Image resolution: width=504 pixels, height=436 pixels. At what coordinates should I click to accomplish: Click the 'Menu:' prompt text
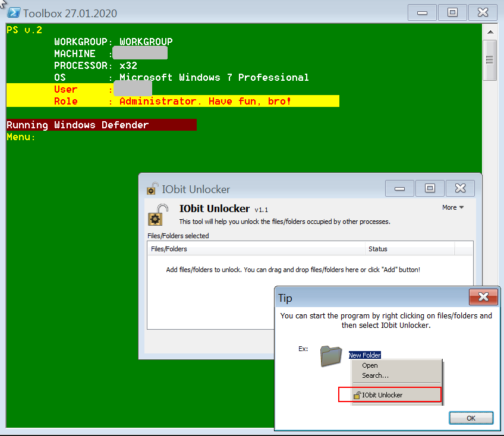click(x=21, y=137)
